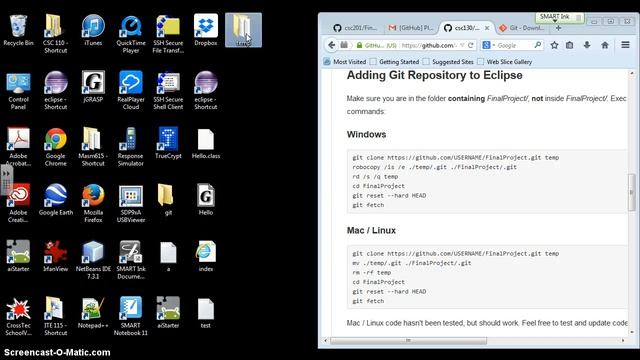The image size is (640, 360).
Task: Open the NetBeans IDE 7.3.1 icon
Action: pos(93,259)
